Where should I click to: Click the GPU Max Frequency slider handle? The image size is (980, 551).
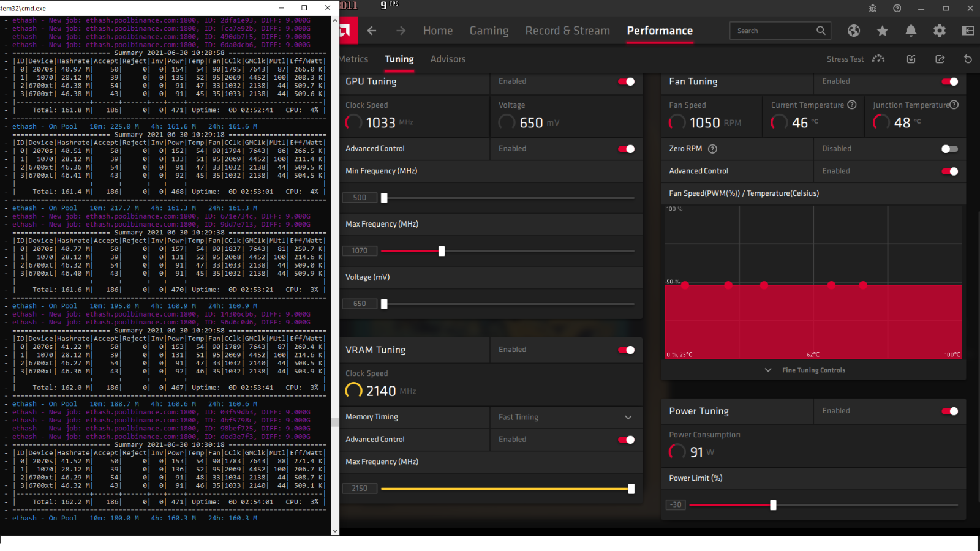(x=442, y=251)
